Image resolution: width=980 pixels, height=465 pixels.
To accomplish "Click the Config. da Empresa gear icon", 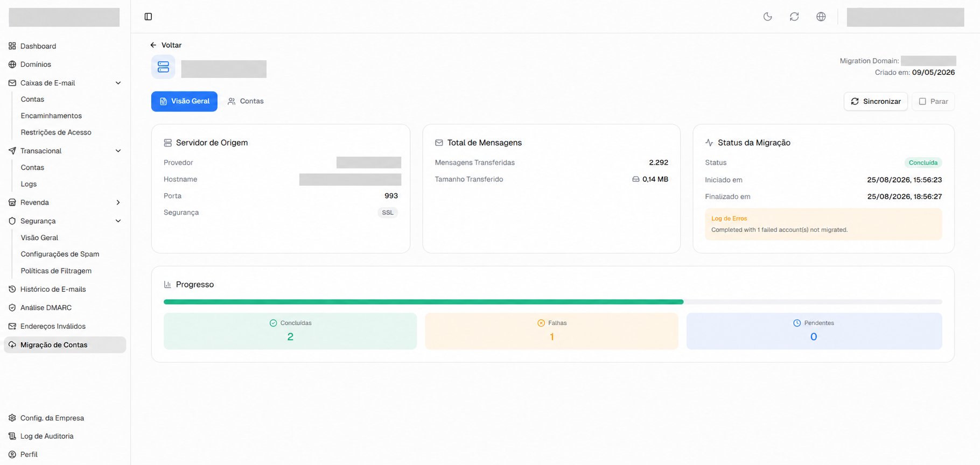I will click(x=12, y=418).
